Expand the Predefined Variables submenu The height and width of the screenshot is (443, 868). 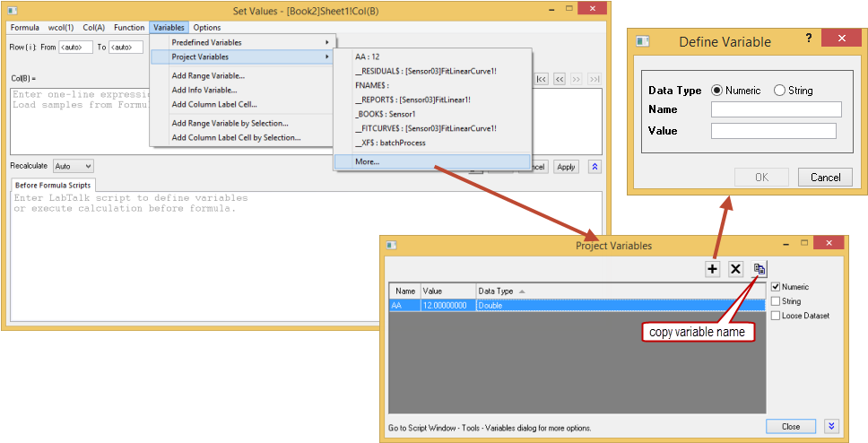click(242, 42)
